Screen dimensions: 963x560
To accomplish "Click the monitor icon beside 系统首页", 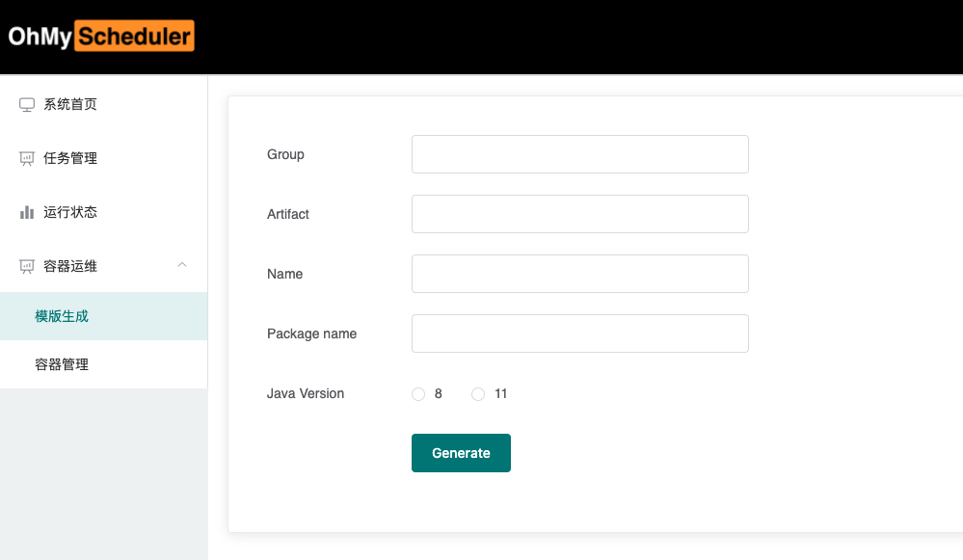I will pyautogui.click(x=26, y=104).
